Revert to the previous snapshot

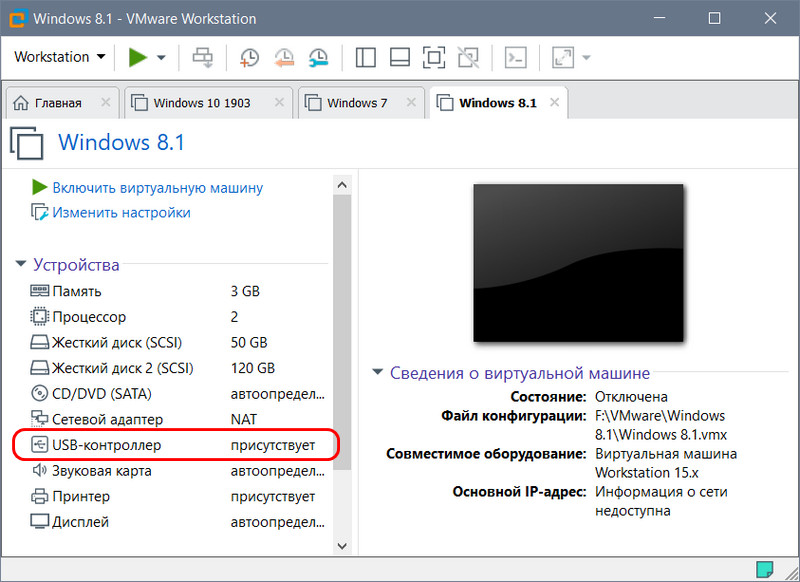(284, 57)
